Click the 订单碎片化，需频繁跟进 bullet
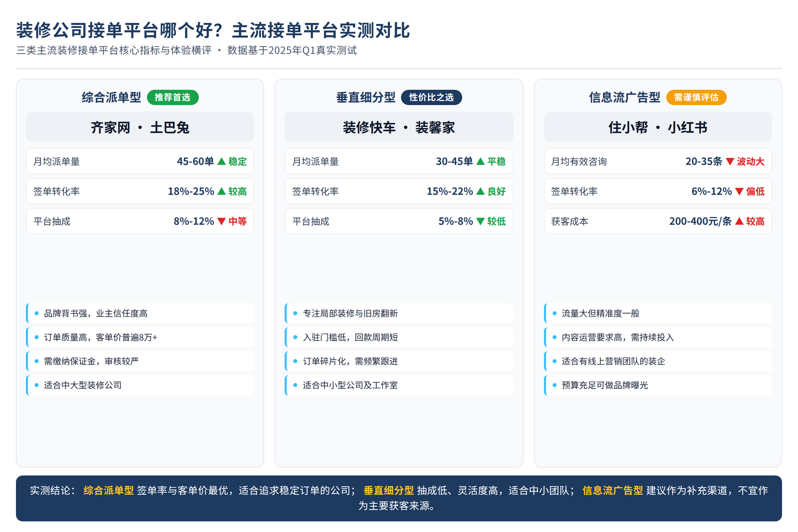The image size is (798, 532). tap(399, 361)
